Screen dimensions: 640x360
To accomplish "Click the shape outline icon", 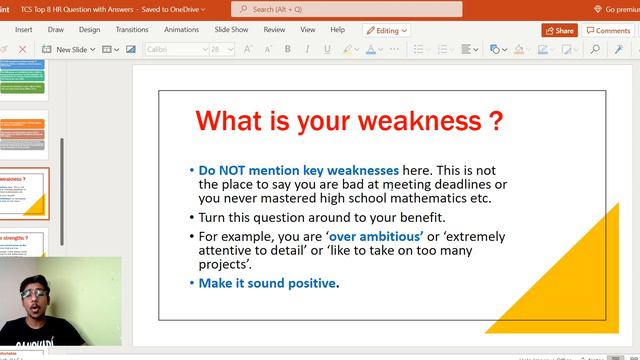I will click(x=542, y=50).
